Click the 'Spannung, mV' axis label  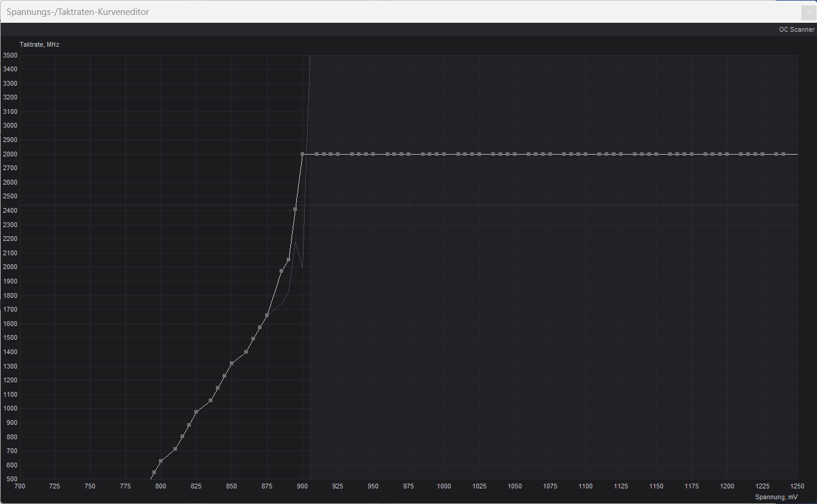click(x=776, y=497)
